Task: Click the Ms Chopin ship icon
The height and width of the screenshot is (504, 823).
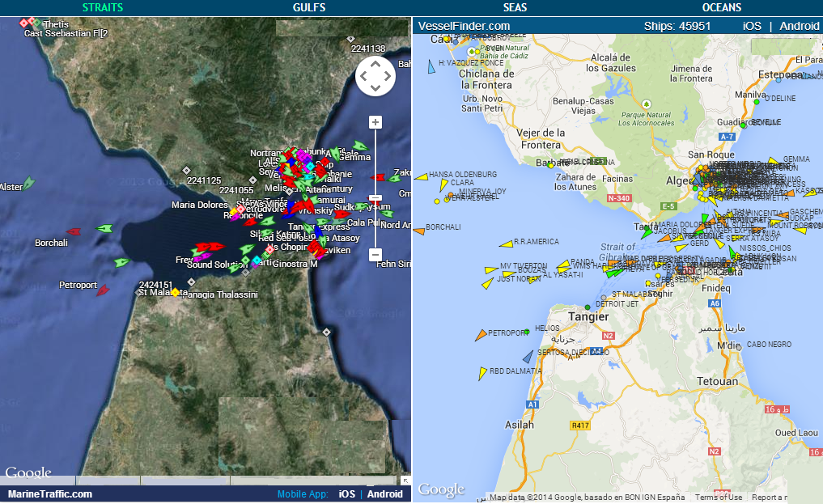Action: [269, 250]
